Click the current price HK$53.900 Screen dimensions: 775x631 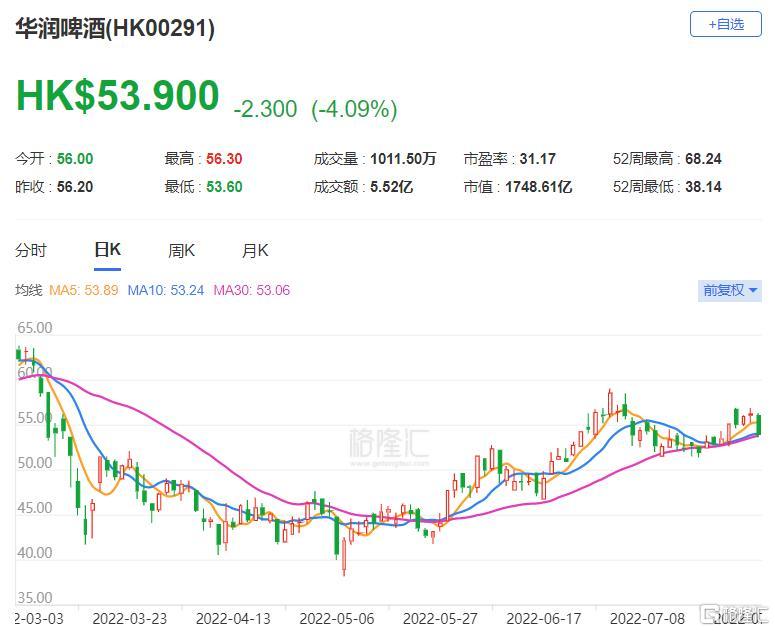coord(118,95)
